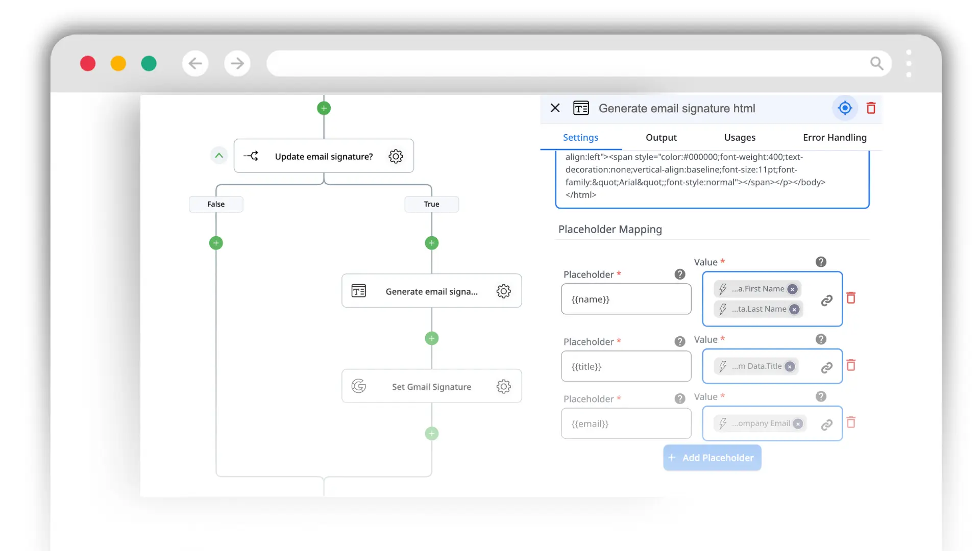
Task: Click Add Placeholder button
Action: (712, 458)
